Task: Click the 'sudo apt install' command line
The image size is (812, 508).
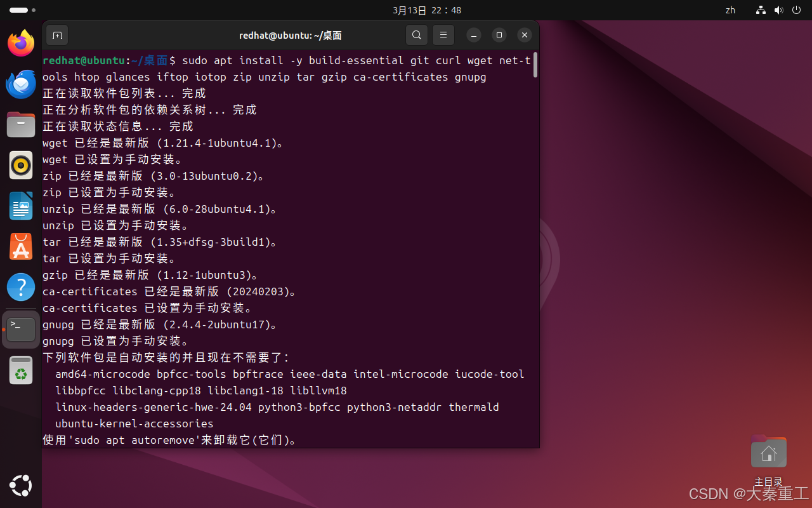Action: point(287,69)
